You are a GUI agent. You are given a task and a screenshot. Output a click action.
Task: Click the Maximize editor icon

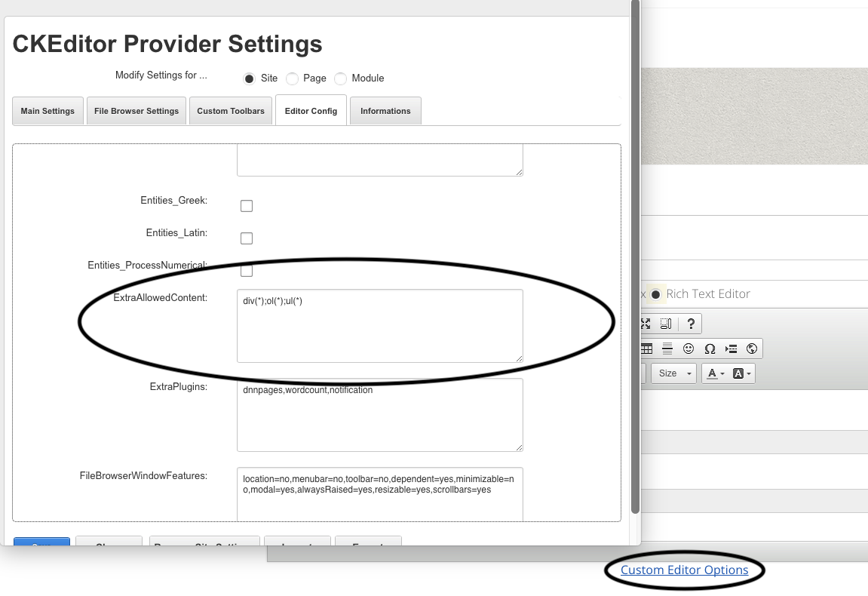(646, 324)
